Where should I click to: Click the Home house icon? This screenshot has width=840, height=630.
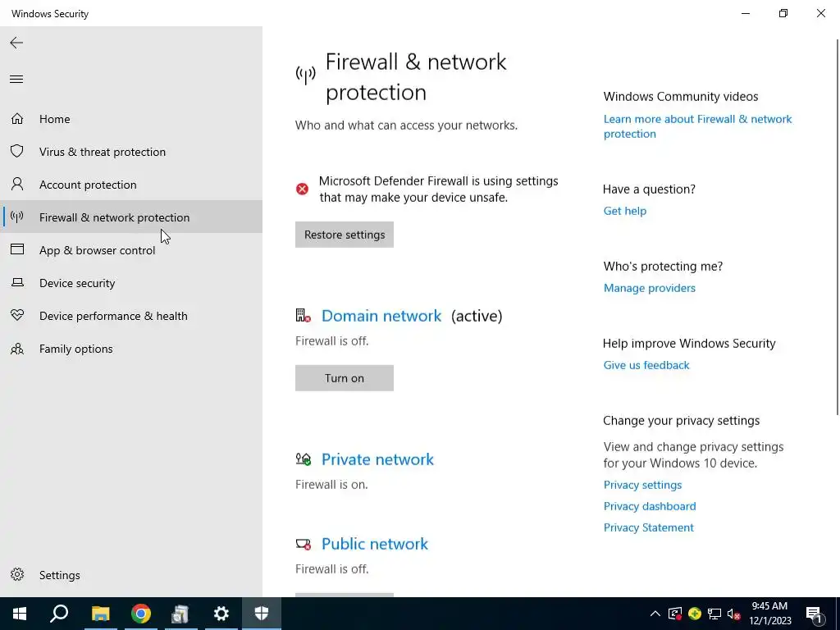16,119
